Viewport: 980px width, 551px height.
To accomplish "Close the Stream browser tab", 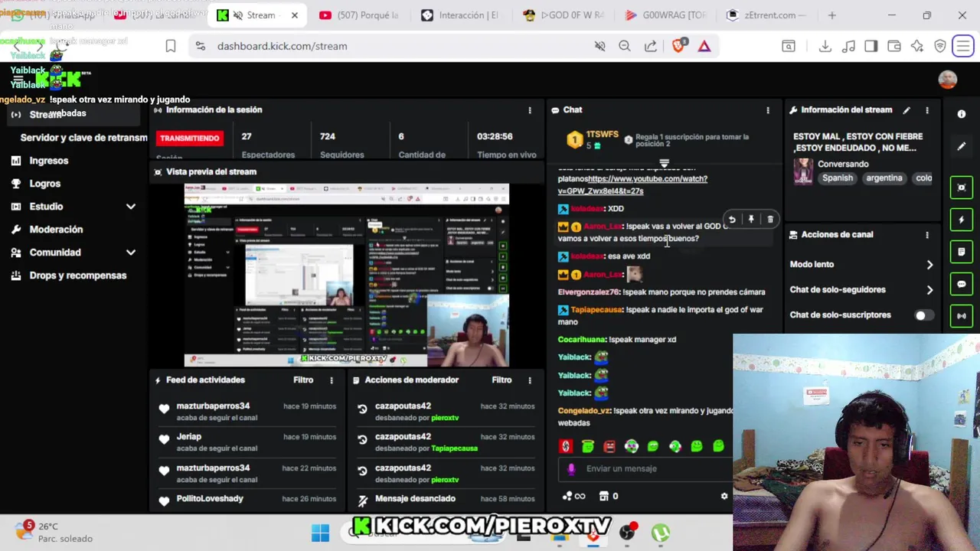I will coord(295,15).
